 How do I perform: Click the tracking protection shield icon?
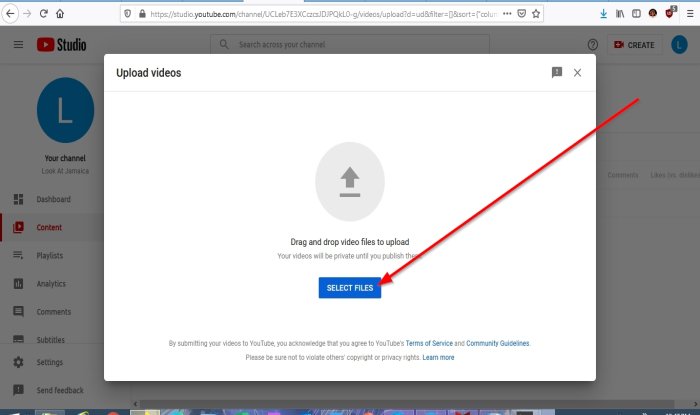pyautogui.click(x=128, y=14)
